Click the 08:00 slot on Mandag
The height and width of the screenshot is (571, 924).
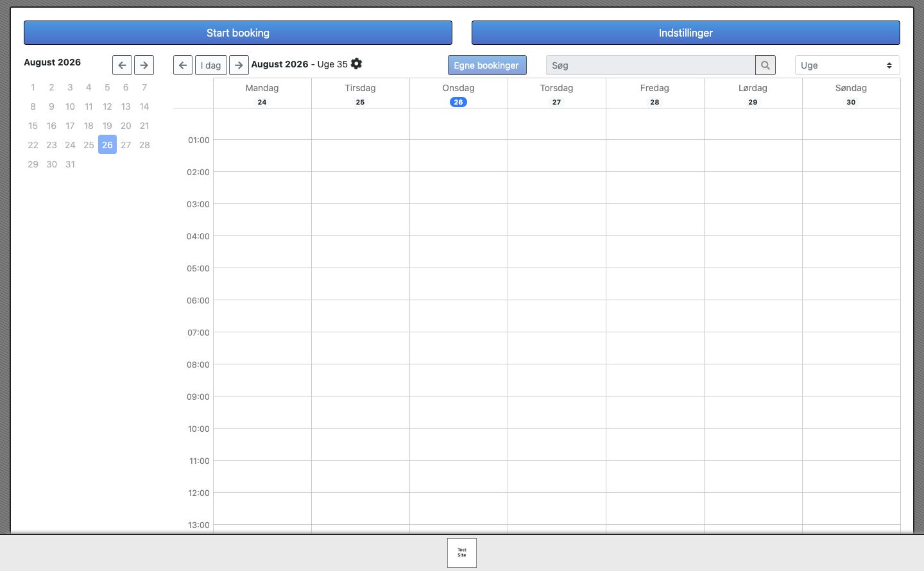point(262,380)
